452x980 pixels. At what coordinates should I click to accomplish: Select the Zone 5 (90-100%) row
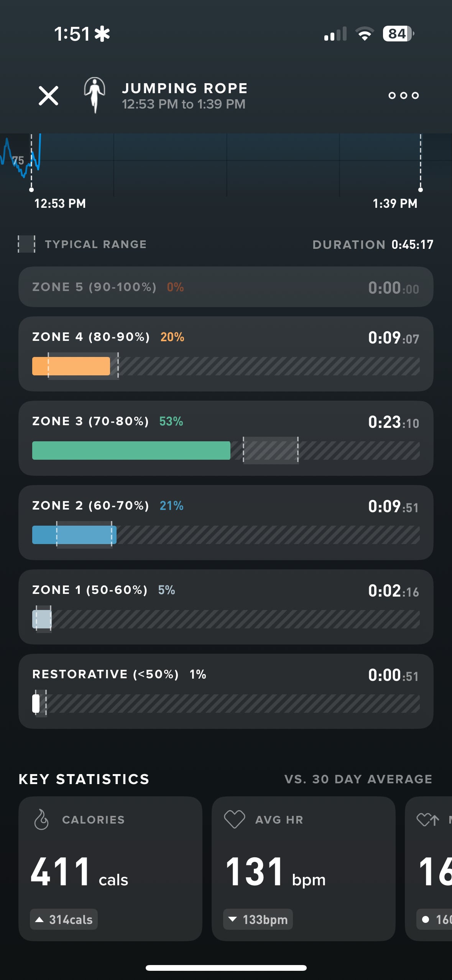[x=226, y=287]
